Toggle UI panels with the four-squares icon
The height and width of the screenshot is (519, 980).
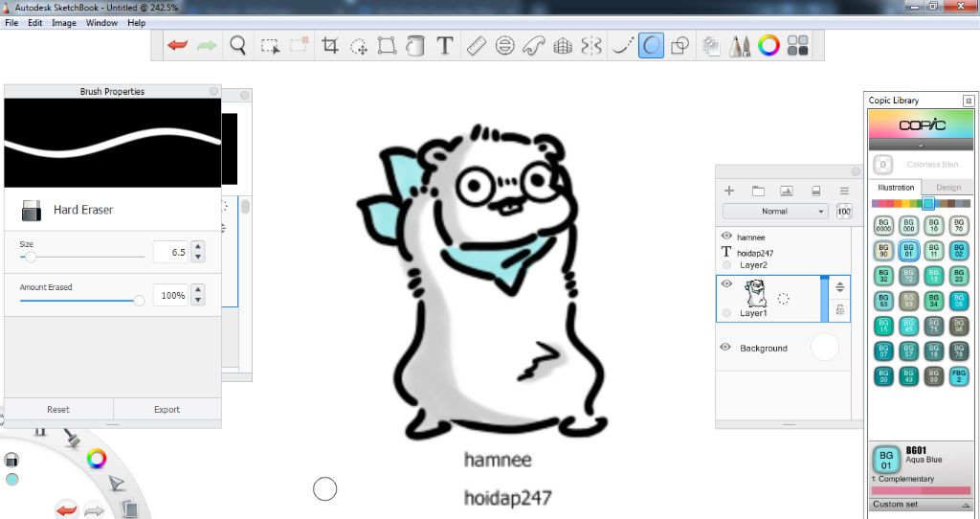click(797, 45)
